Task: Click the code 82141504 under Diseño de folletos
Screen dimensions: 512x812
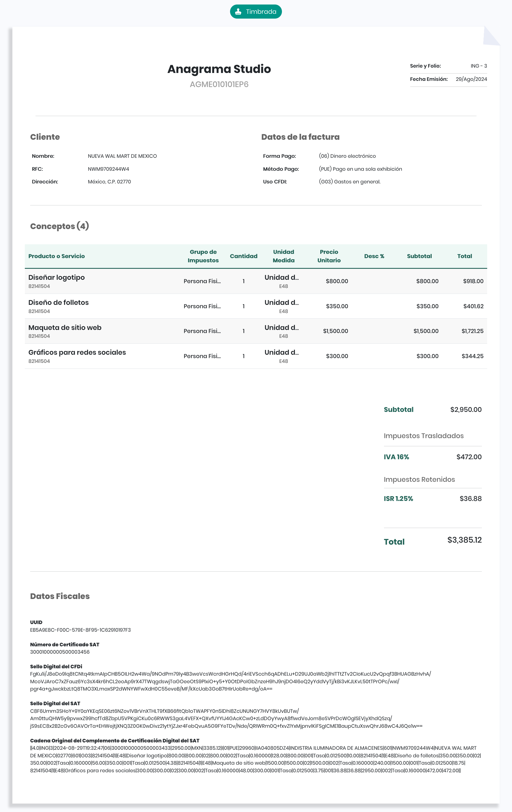Action: pyautogui.click(x=39, y=311)
